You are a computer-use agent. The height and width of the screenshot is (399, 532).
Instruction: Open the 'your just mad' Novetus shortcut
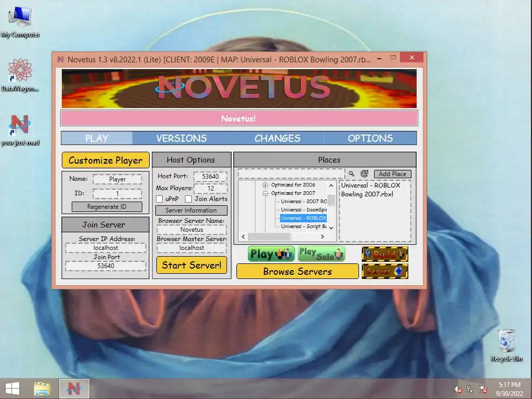20,129
